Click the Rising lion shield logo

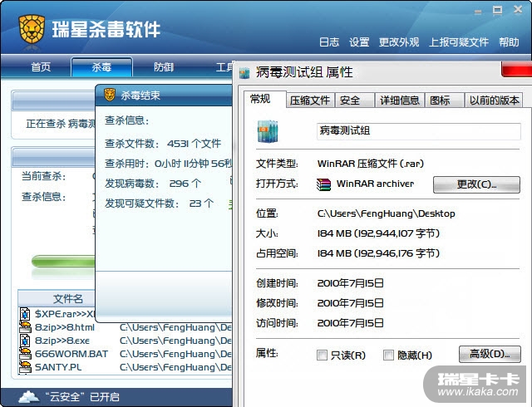pos(32,29)
